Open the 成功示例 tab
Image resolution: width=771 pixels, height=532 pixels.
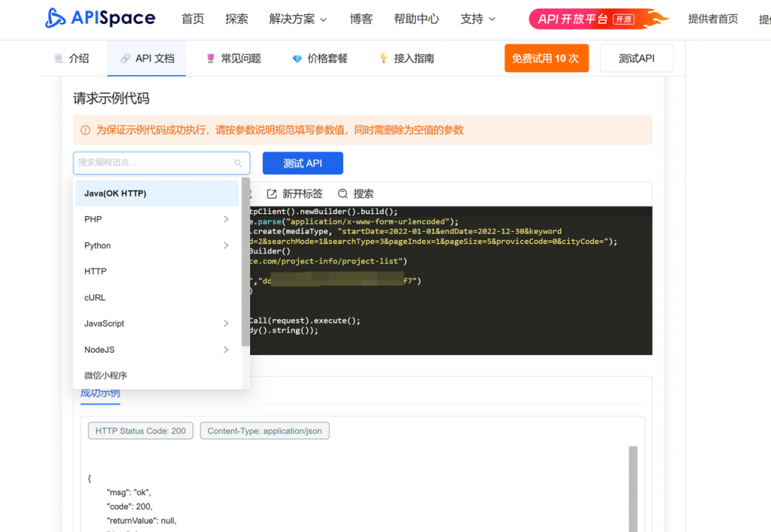[x=100, y=394]
